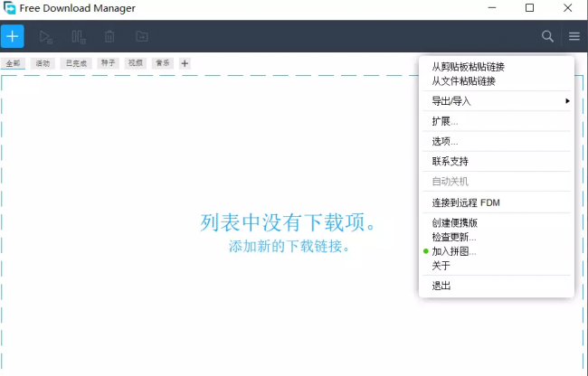The width and height of the screenshot is (588, 376).
Task: Expand the 导出/导入 submenu
Action: point(496,101)
